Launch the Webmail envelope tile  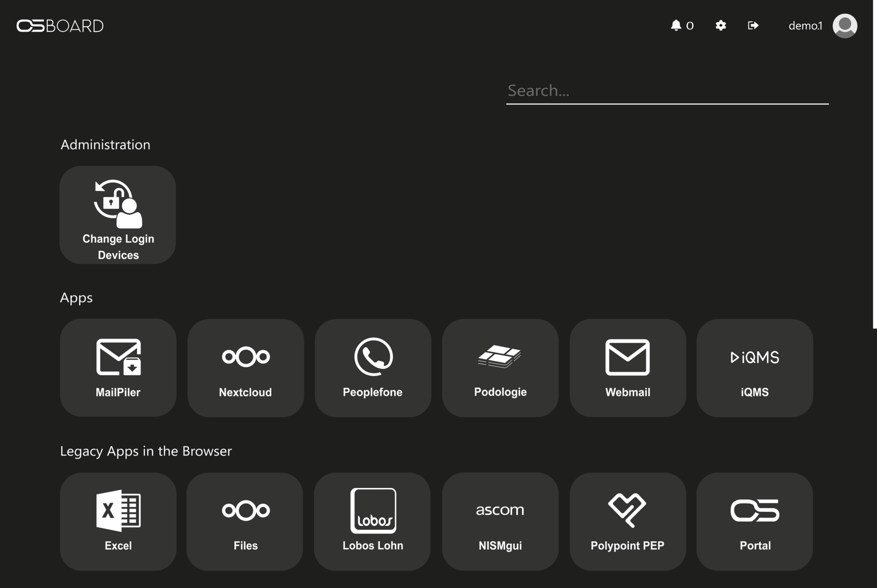click(x=628, y=368)
